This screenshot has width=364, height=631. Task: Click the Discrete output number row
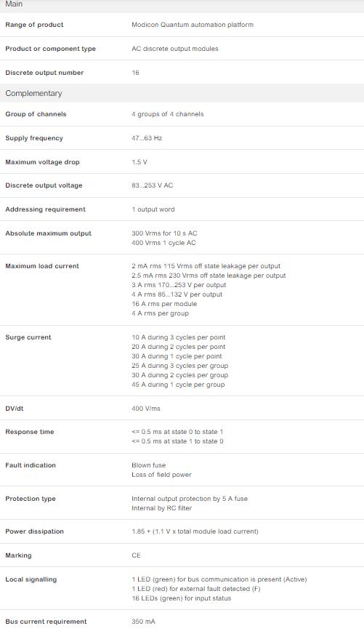click(182, 73)
